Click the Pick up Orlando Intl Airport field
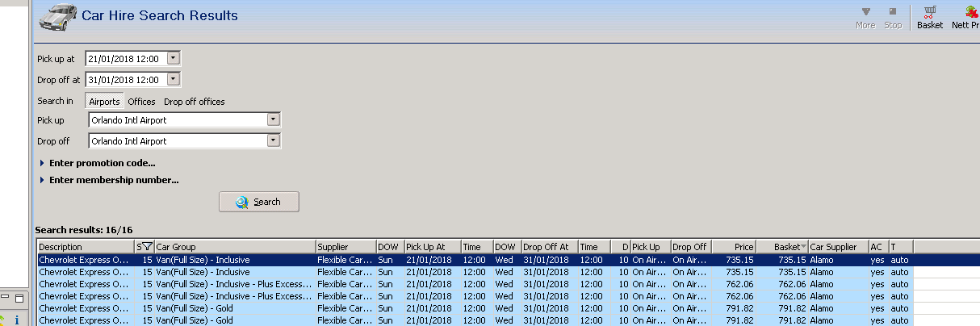The image size is (980, 326). pos(178,119)
